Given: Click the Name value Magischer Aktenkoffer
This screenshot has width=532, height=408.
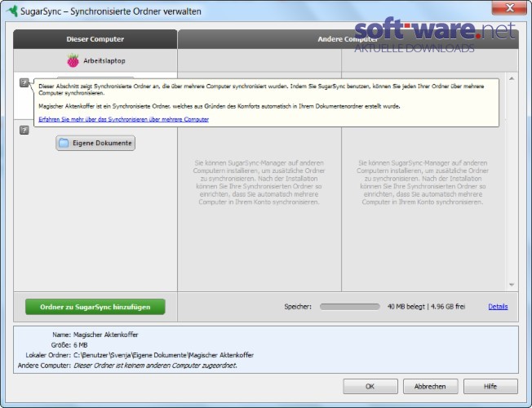Looking at the screenshot, I should (106, 335).
